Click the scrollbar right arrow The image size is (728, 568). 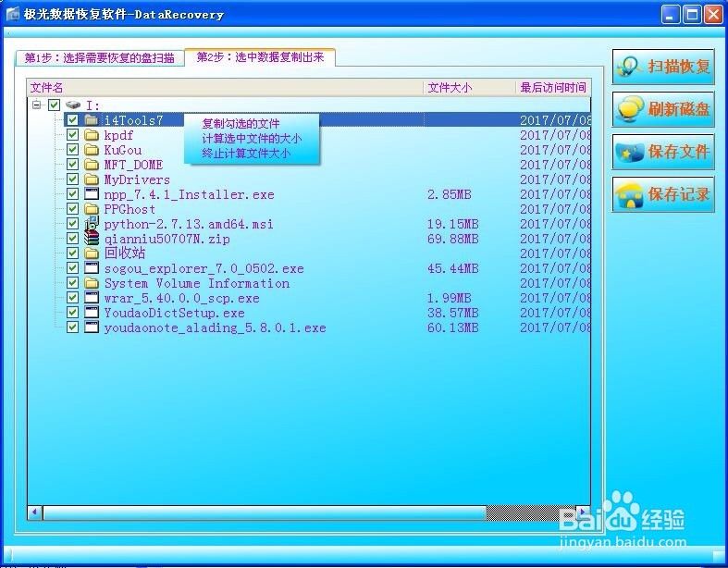click(x=583, y=512)
